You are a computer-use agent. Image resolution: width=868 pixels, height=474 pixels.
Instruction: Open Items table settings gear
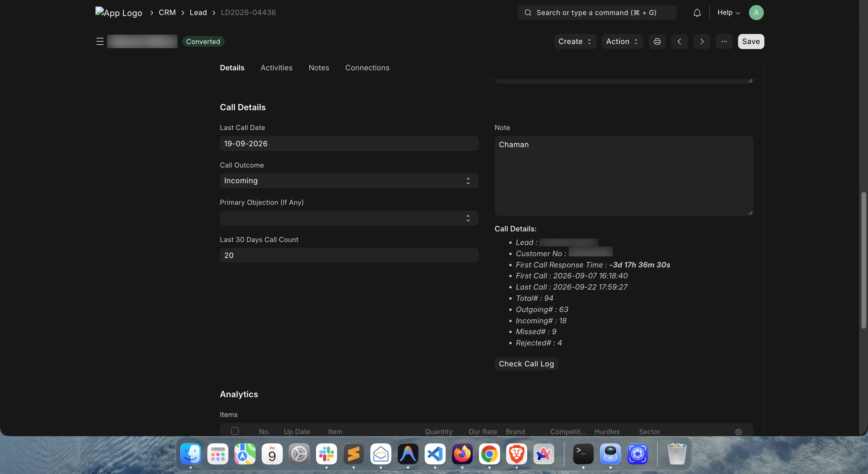point(738,432)
